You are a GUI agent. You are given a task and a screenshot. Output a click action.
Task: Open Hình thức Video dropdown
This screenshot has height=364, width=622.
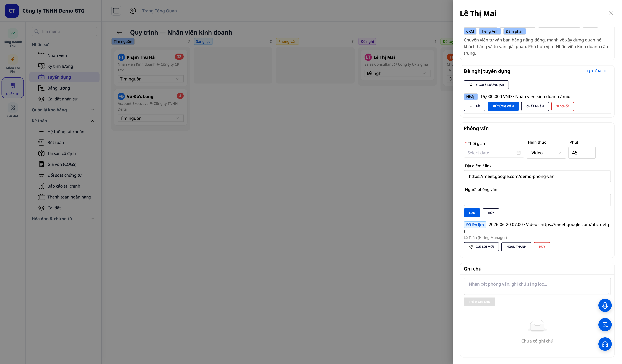[546, 153]
